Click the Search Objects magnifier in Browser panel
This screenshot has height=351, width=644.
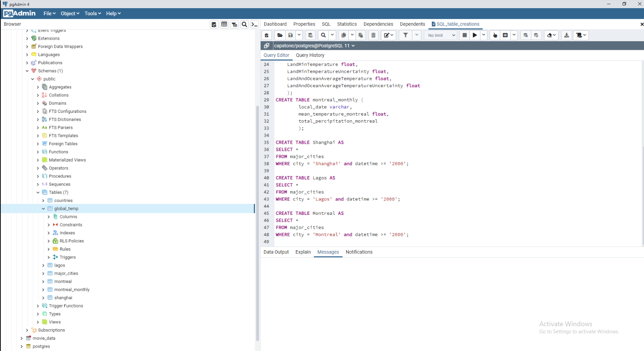click(244, 25)
